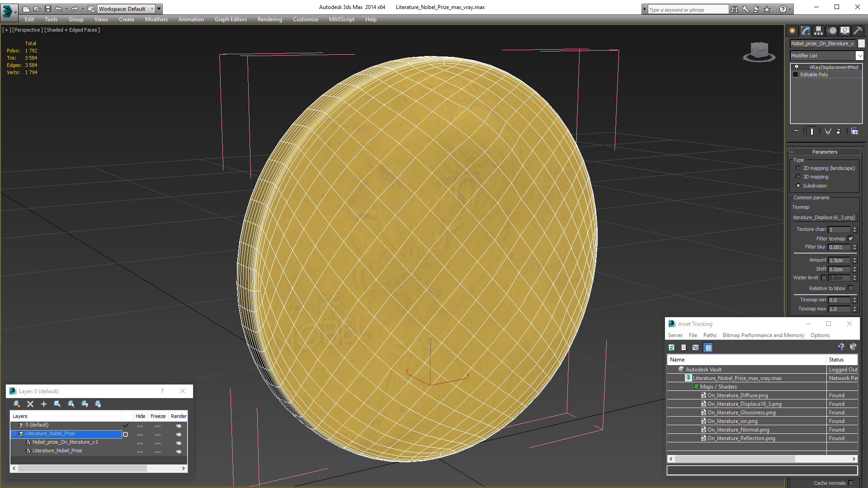Toggle VRayDisplacementMod lightbulb on/off
Viewport: 868px width, 488px height.
pos(797,67)
